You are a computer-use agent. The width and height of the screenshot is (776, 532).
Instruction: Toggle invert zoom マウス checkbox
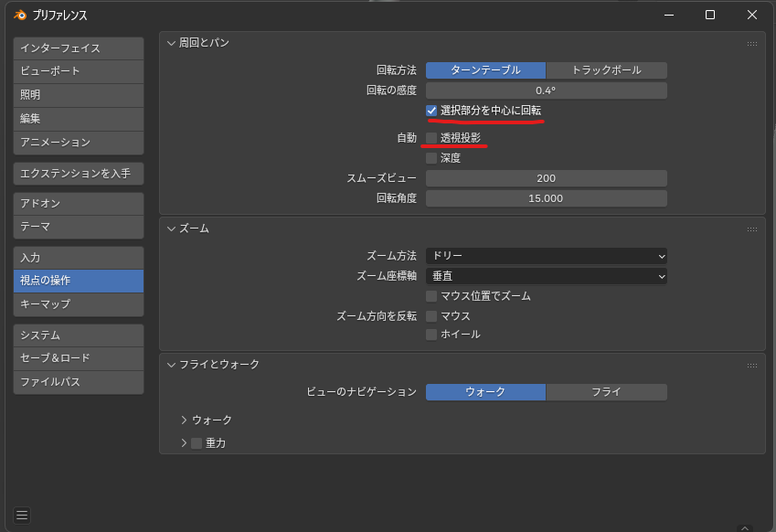[x=431, y=315]
